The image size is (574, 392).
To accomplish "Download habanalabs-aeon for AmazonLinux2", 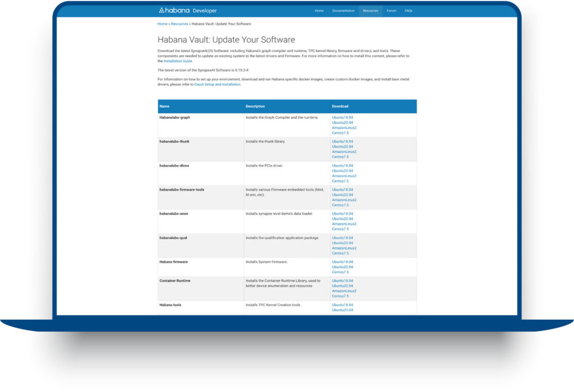I will pos(344,224).
